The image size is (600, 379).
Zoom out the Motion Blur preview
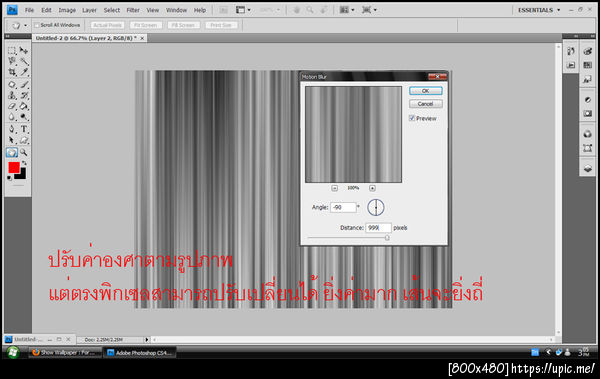click(334, 188)
